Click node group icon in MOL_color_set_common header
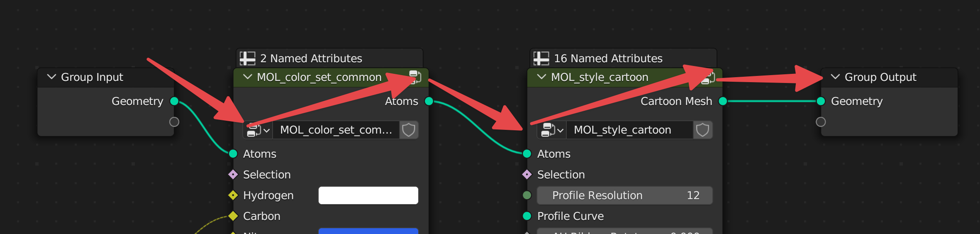 coord(415,77)
